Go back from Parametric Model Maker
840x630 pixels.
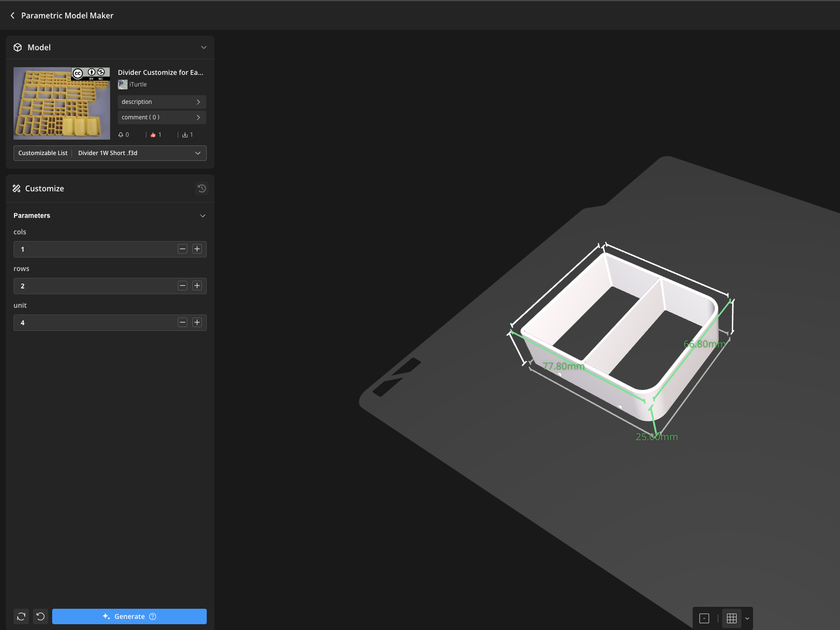click(13, 15)
